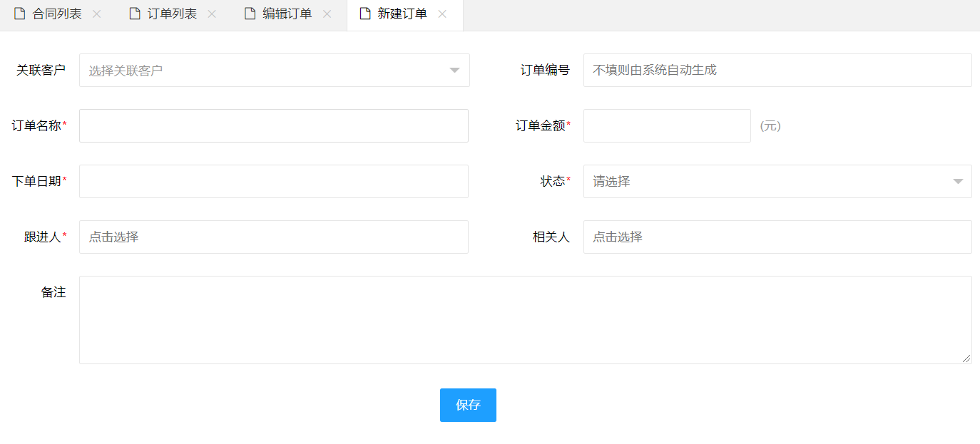The width and height of the screenshot is (980, 444).
Task: Switch to the 合同列表 tab
Action: coord(57,14)
